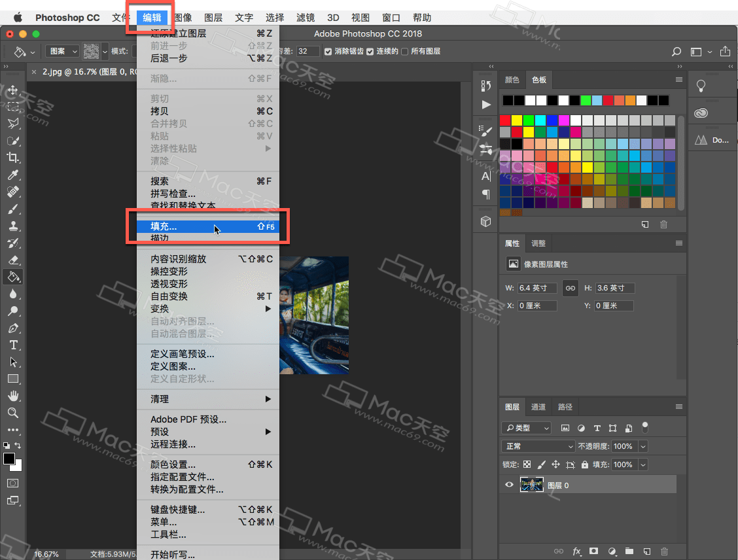The image size is (738, 560).
Task: Open the layer fill percentage dropdown arrow
Action: pos(643,464)
